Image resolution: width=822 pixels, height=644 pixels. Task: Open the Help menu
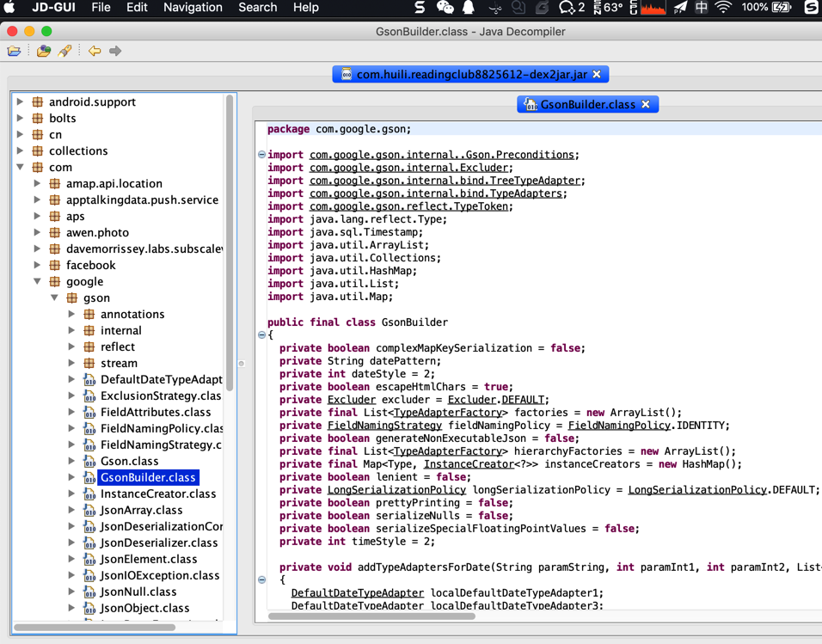pos(305,8)
